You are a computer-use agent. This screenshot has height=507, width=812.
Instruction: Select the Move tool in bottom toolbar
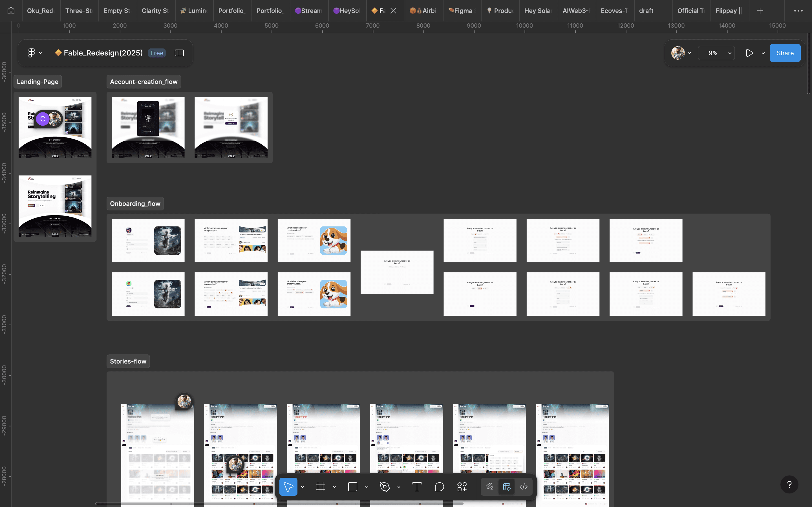[x=288, y=486]
